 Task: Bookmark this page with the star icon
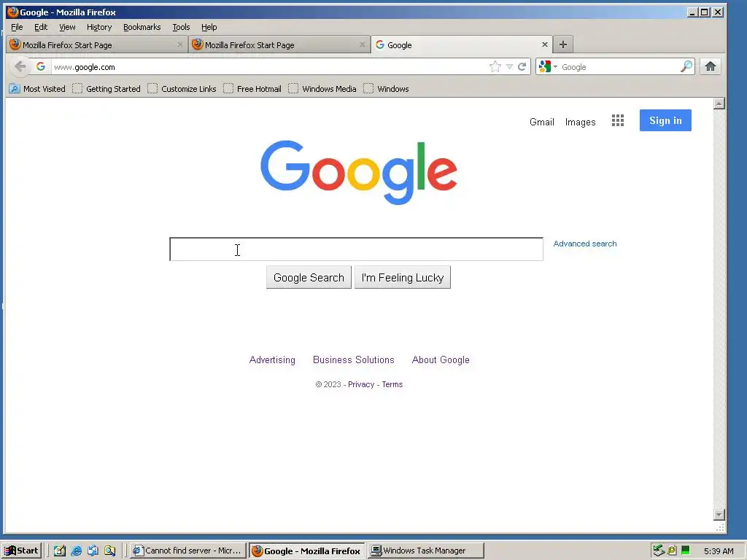click(495, 66)
